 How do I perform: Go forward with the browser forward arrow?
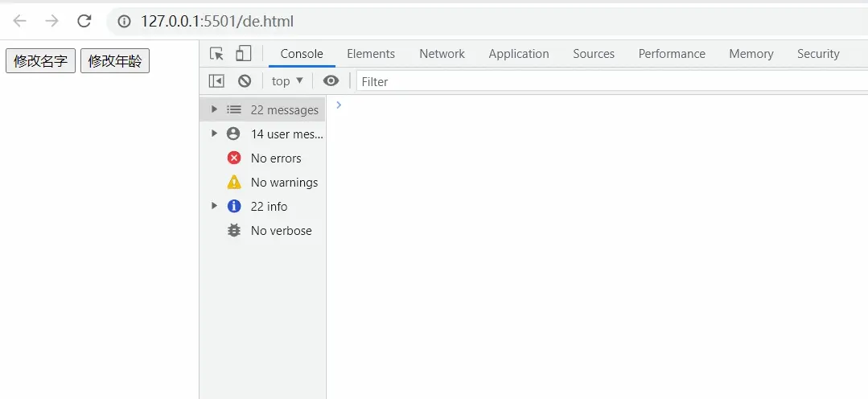click(x=52, y=21)
